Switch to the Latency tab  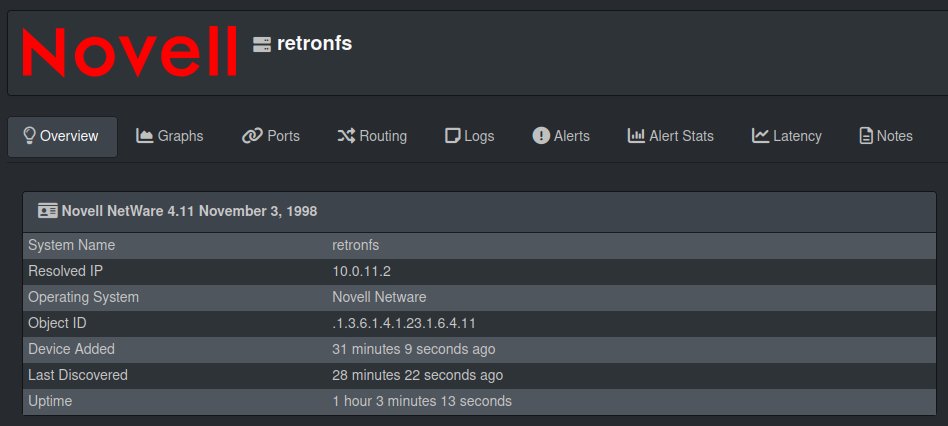click(x=787, y=137)
